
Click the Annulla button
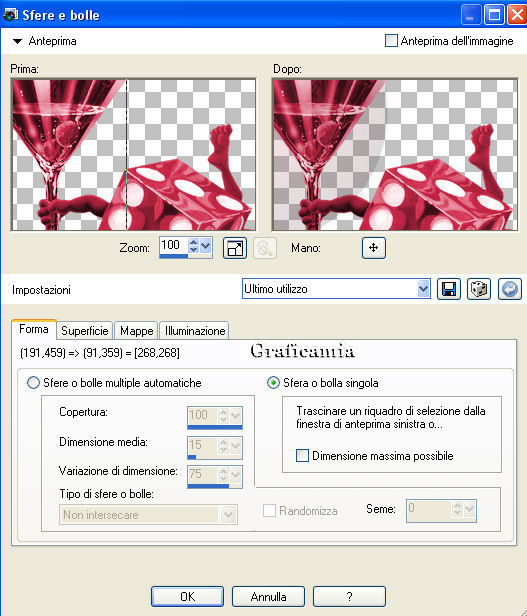click(x=268, y=596)
